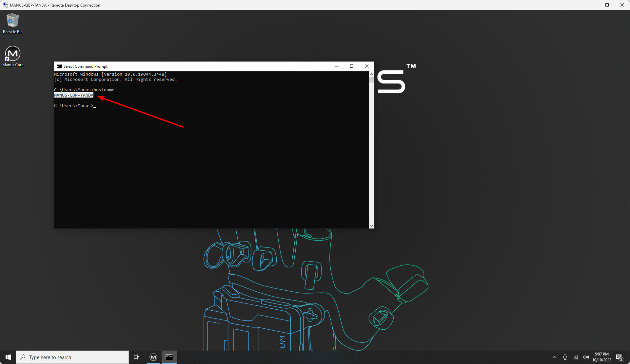Image resolution: width=630 pixels, height=364 pixels.
Task: Click the Manus Core taskbar icon
Action: click(x=153, y=357)
